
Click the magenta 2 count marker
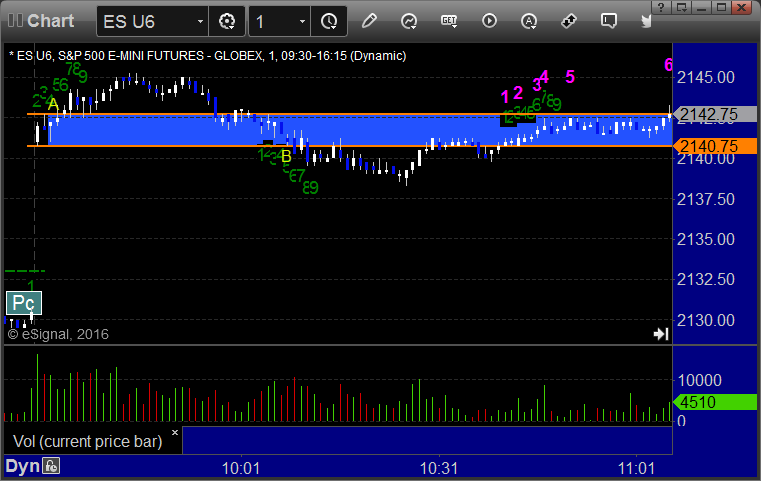(518, 92)
